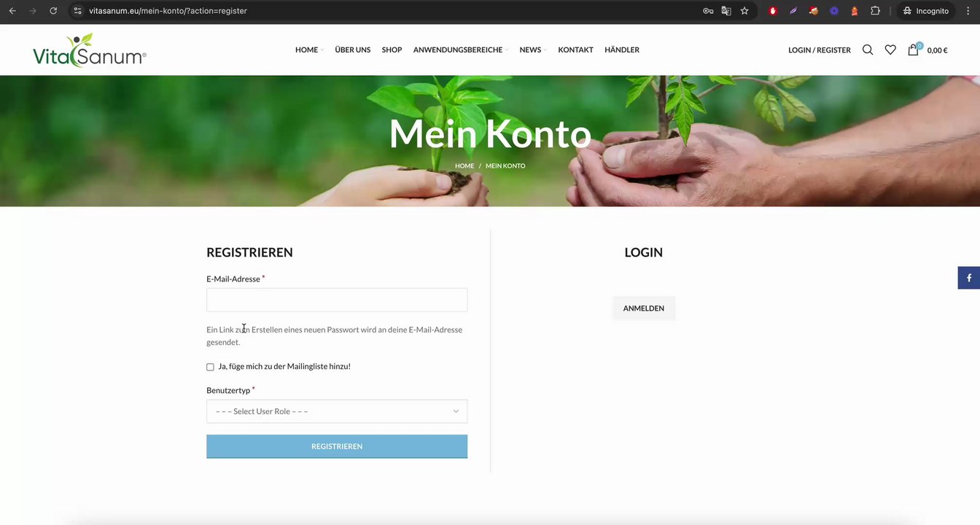Open the wishlist heart icon
980x525 pixels.
pos(890,50)
